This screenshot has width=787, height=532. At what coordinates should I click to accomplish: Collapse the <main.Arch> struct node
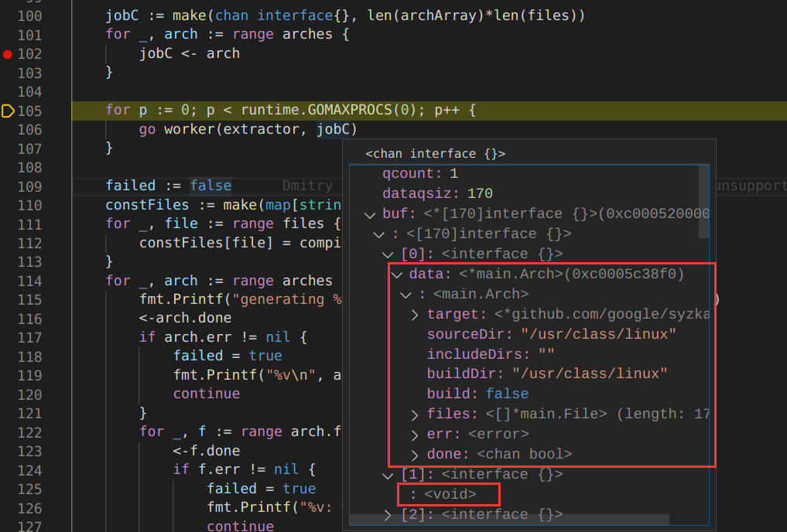click(x=405, y=294)
